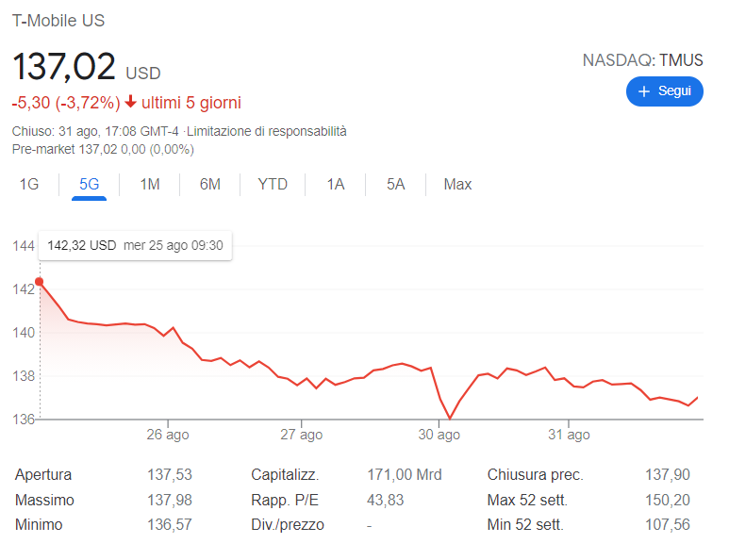Select the 1G time range tab
Image resolution: width=729 pixels, height=560 pixels.
click(x=29, y=185)
